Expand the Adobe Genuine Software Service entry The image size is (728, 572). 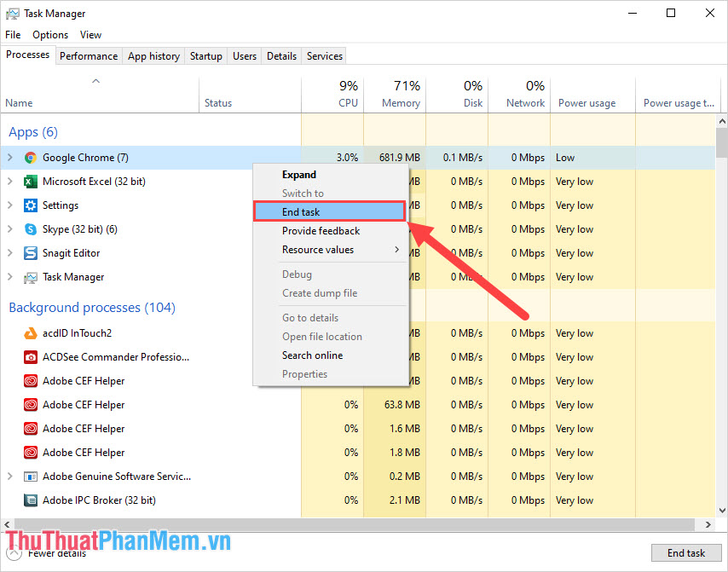tap(9, 477)
